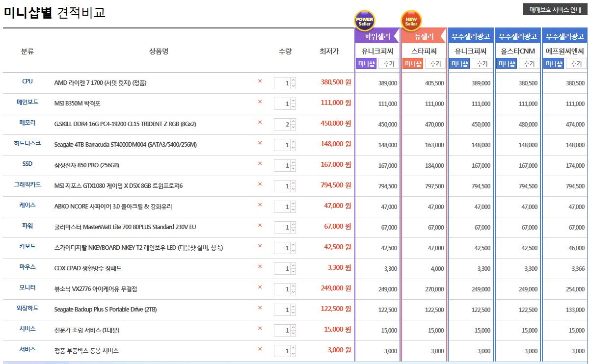Click 스타피씨 price 270,000 for monitor
Image resolution: width=590 pixels, height=364 pixels.
pyautogui.click(x=434, y=289)
